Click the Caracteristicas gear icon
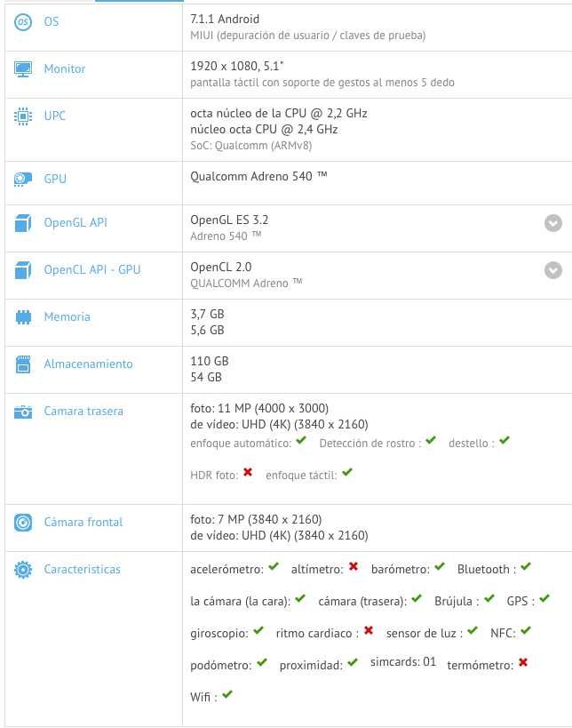Viewport: 572px width, 728px height. [x=23, y=570]
